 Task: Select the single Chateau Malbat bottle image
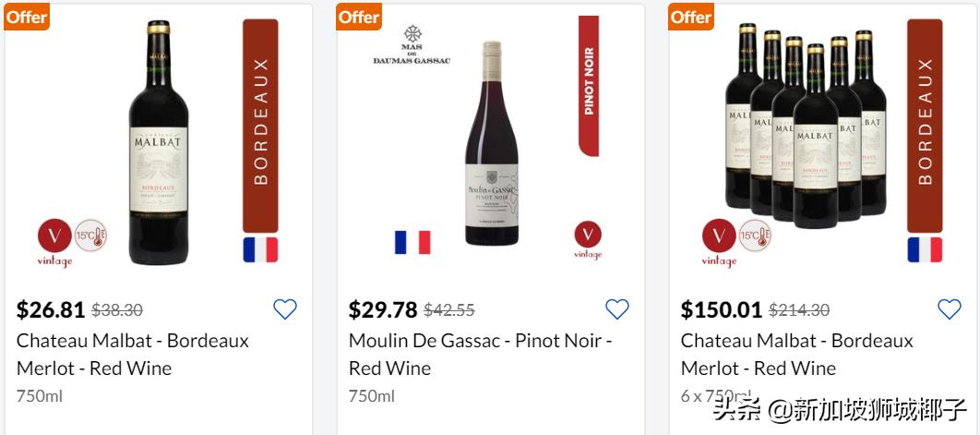160,143
